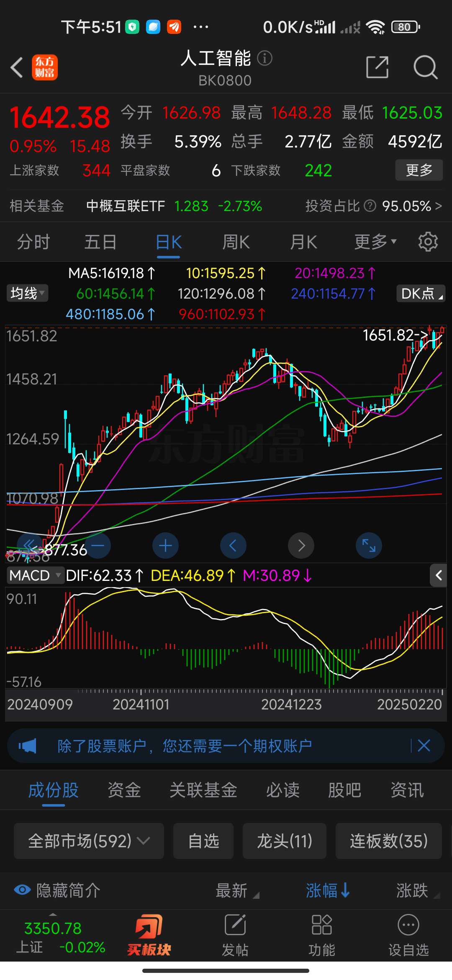Filter by 龙头(11) stocks

(x=285, y=841)
